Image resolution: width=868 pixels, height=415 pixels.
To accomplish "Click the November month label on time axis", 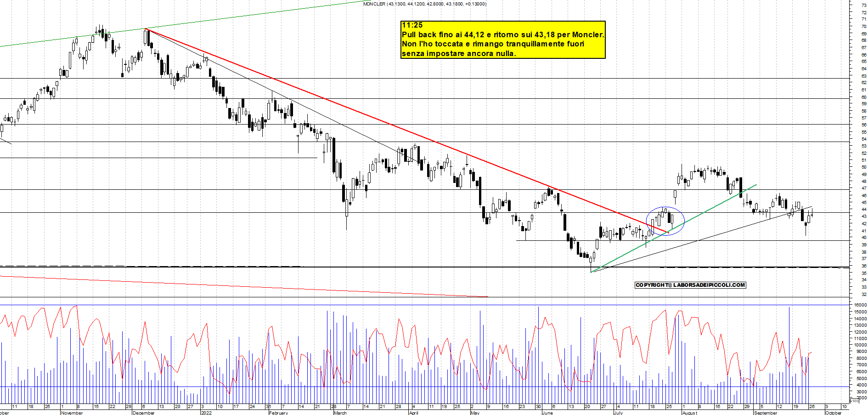I will pos(72,413).
